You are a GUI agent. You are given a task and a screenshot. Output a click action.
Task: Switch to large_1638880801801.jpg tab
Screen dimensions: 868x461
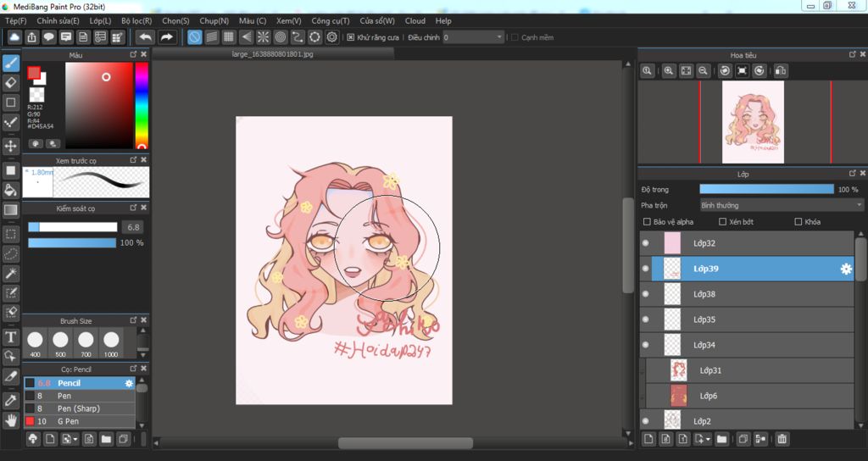point(273,54)
